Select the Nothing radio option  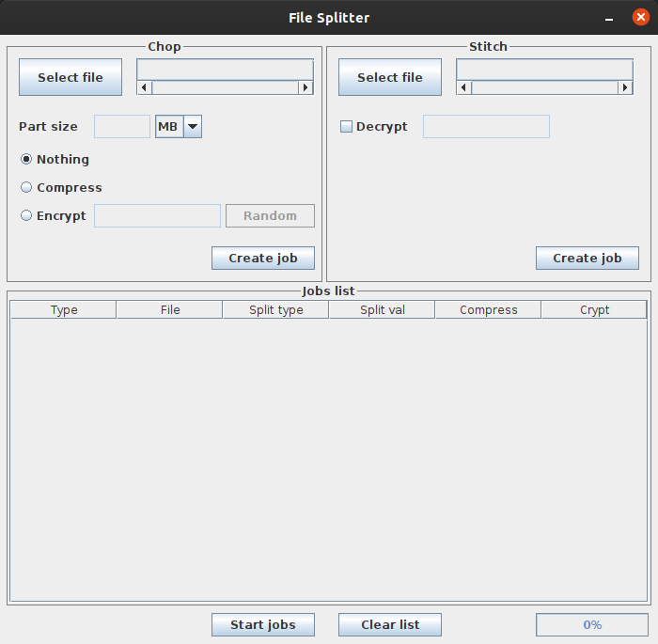[x=26, y=160]
